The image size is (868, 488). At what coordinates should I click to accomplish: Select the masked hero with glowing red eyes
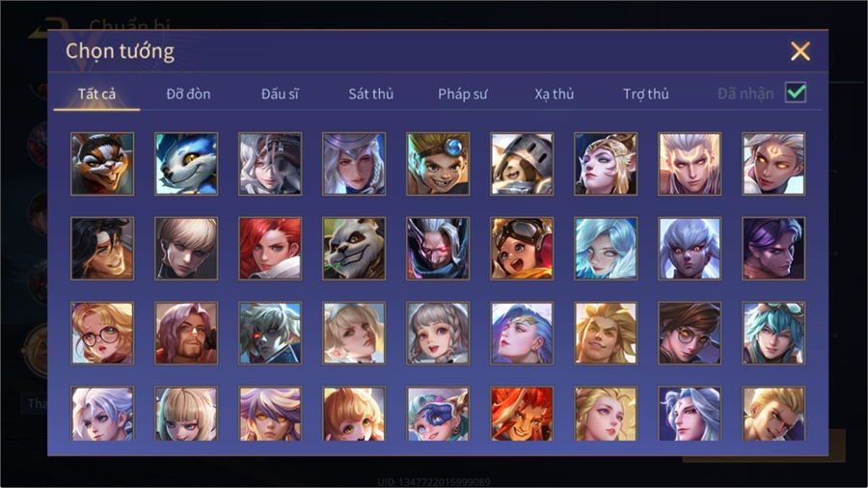[438, 249]
